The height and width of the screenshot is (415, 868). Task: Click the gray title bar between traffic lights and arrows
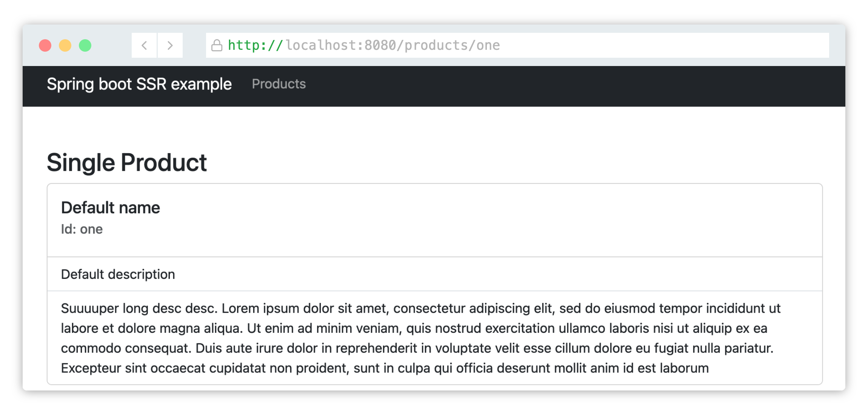(x=112, y=45)
